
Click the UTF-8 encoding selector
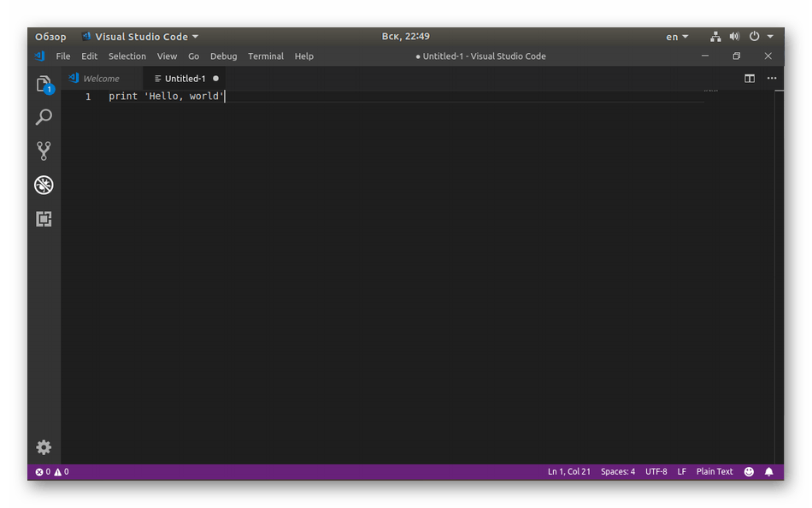[656, 471]
